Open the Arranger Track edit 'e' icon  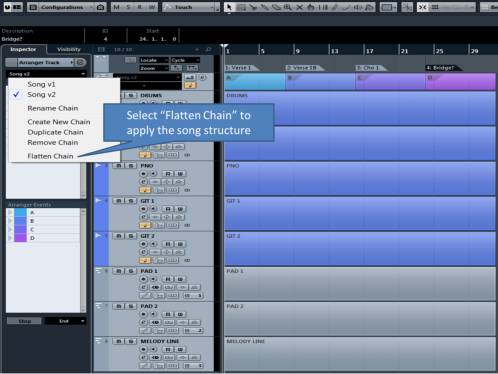pos(80,62)
